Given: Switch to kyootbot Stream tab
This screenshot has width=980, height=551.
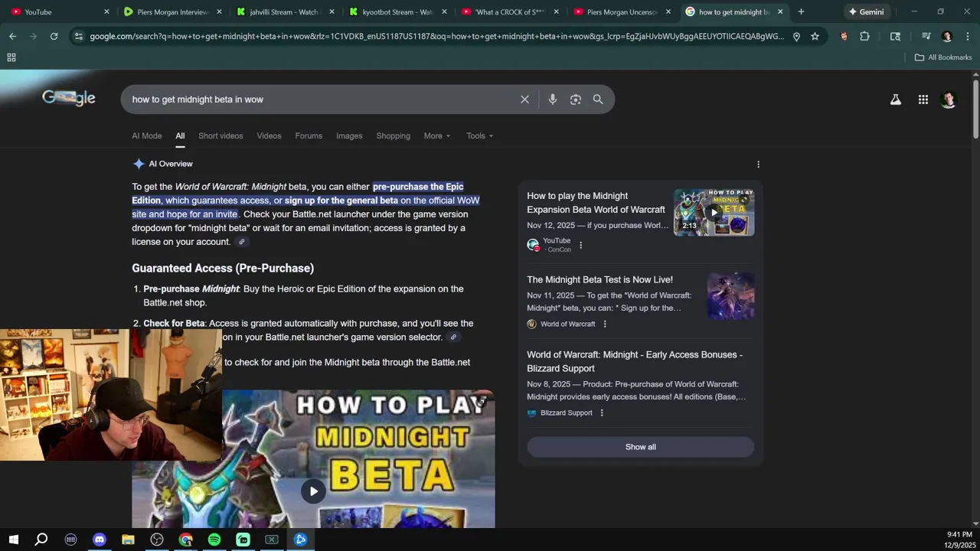Looking at the screenshot, I should 397,11.
